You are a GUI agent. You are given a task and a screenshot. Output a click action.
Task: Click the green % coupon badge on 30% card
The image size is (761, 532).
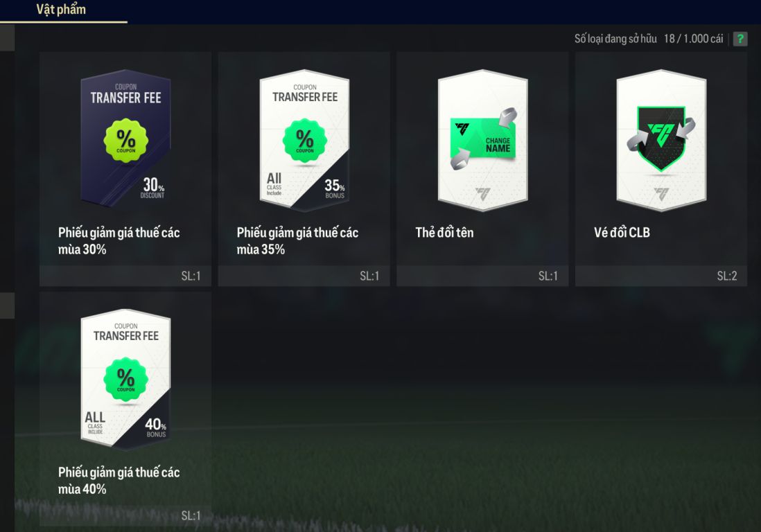[125, 141]
